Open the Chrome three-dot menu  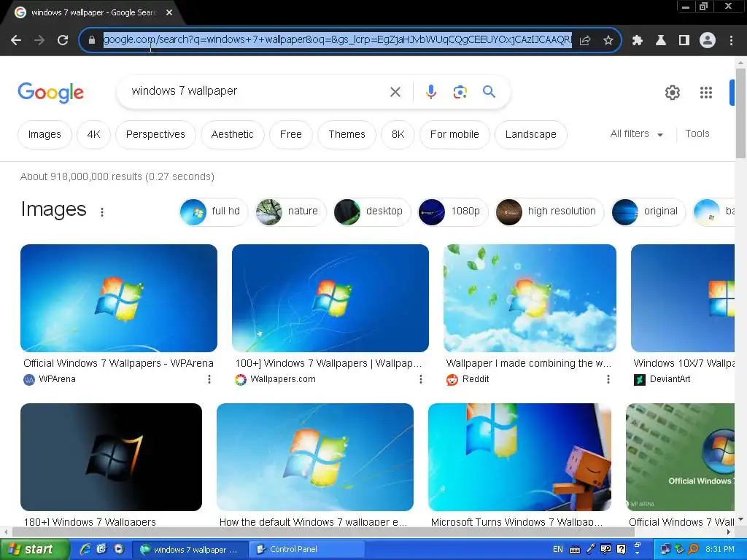point(731,40)
